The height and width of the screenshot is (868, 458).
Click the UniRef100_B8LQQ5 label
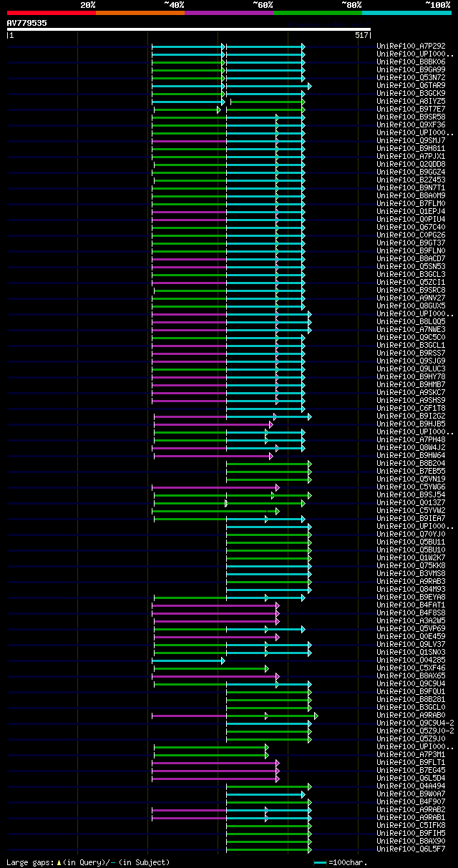pyautogui.click(x=412, y=321)
